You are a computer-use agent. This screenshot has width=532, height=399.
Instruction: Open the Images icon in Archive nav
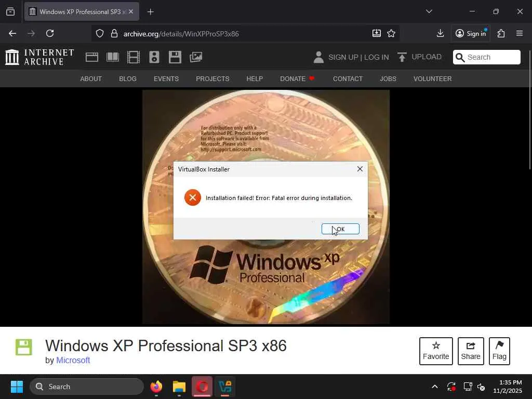click(196, 57)
